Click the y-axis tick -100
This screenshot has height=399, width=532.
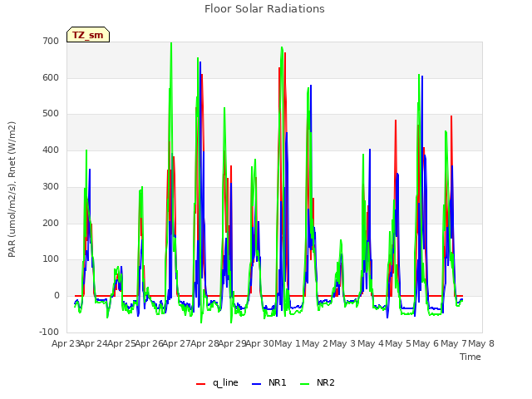(x=49, y=332)
